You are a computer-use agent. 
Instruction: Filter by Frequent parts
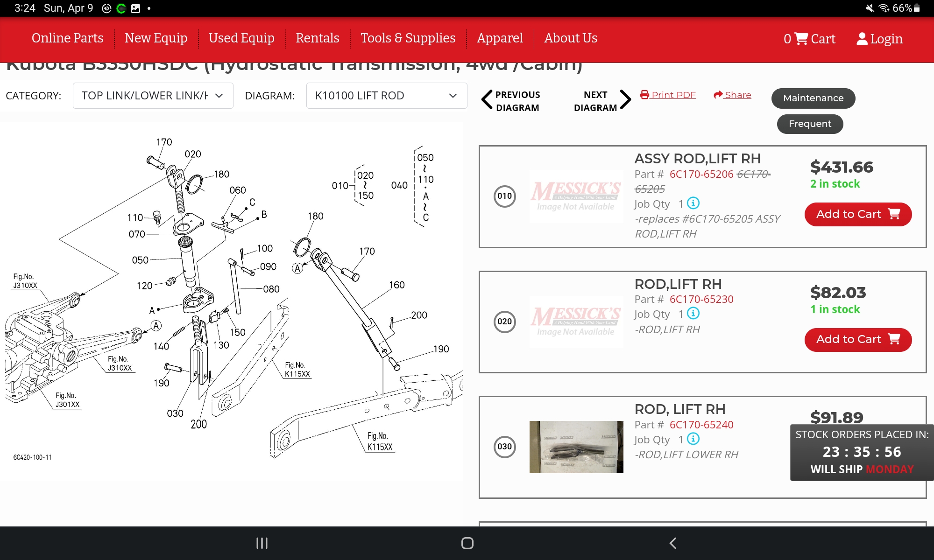tap(810, 124)
